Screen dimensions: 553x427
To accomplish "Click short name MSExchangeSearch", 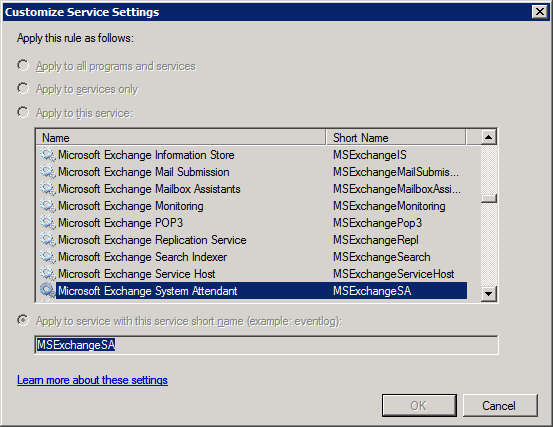I will tap(382, 257).
